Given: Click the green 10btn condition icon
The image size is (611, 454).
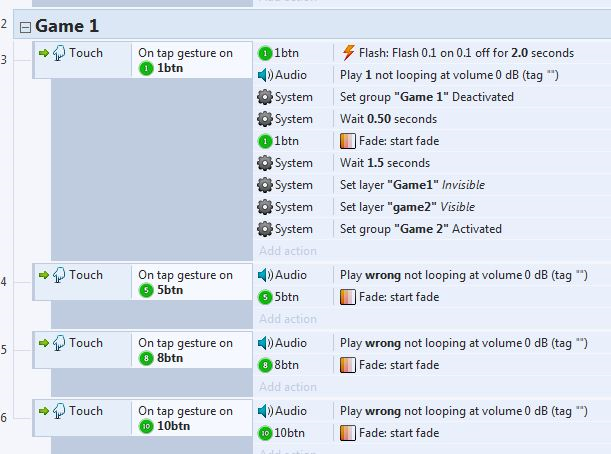Looking at the screenshot, I should (147, 427).
